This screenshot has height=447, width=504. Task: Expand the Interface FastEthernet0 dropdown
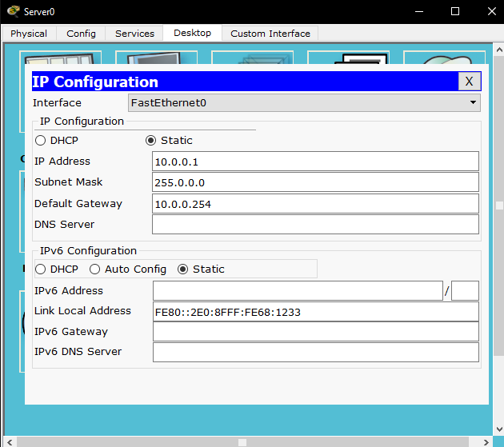473,103
